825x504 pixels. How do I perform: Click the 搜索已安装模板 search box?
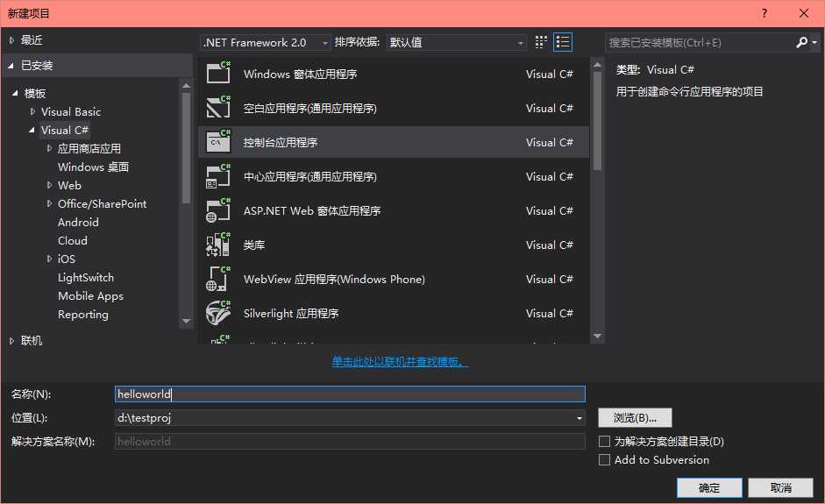tap(700, 42)
